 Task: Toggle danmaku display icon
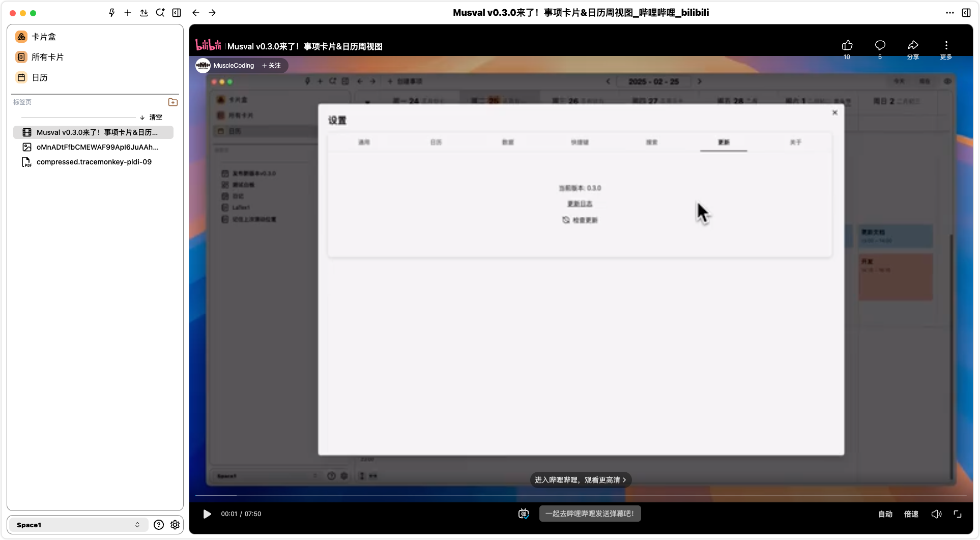click(x=524, y=514)
